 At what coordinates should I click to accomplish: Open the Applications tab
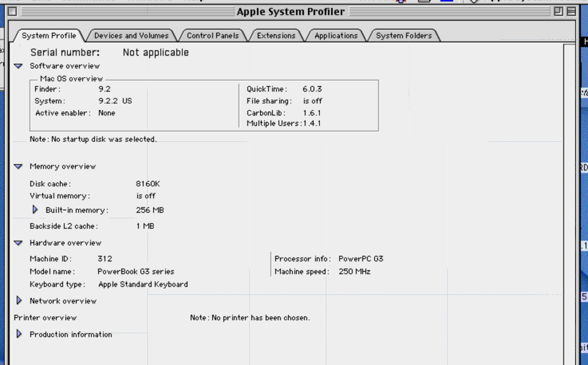pyautogui.click(x=336, y=35)
